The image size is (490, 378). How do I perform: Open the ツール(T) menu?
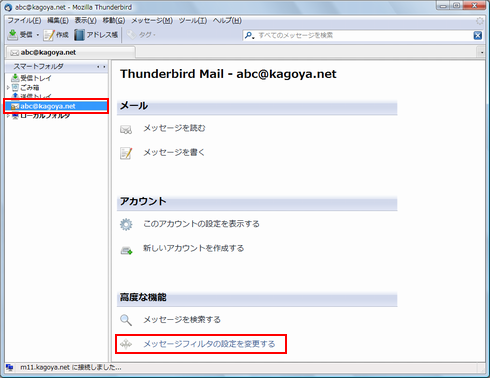pyautogui.click(x=193, y=21)
